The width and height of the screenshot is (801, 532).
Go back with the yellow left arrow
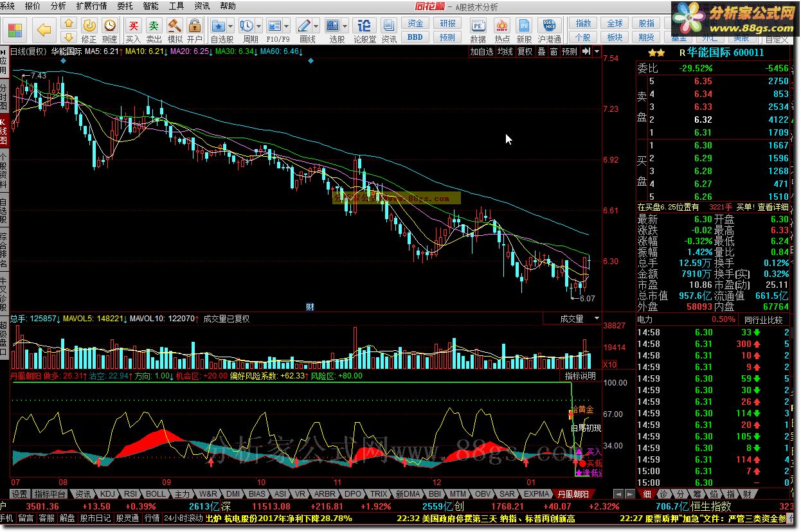click(x=44, y=30)
